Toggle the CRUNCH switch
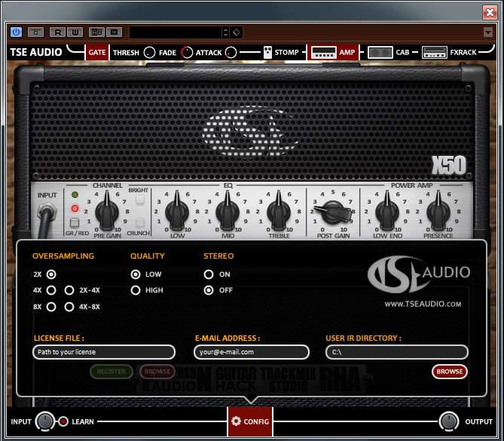Viewport: 504px width, 441px height. pyautogui.click(x=139, y=222)
